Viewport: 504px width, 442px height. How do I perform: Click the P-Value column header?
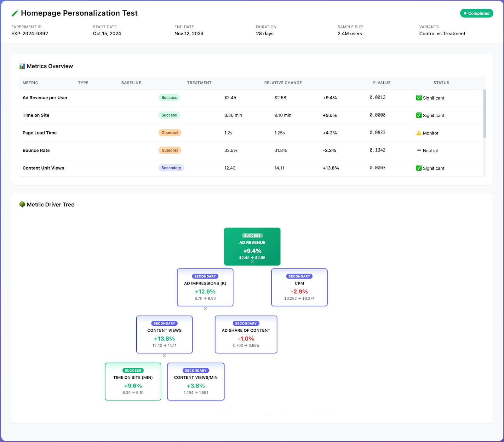(x=381, y=83)
